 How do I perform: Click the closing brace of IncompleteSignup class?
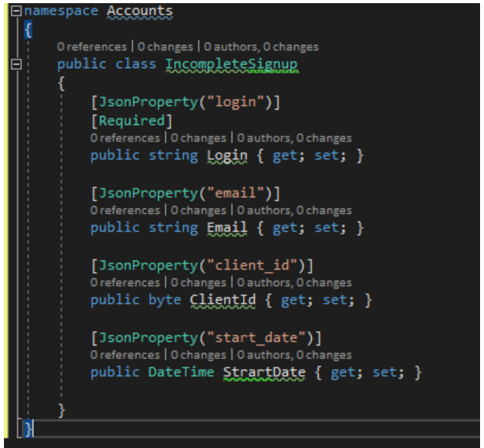[x=62, y=411]
